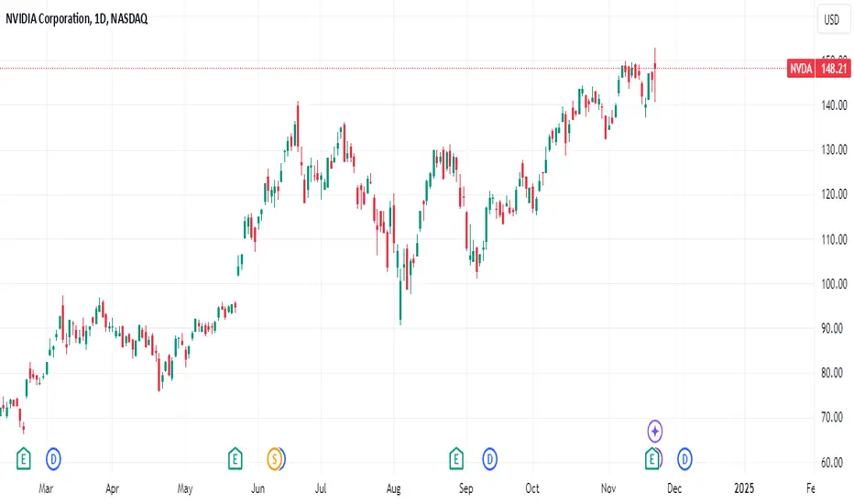Viewport: 854px width, 504px height.
Task: Open the dividend marker in December
Action: click(x=684, y=459)
